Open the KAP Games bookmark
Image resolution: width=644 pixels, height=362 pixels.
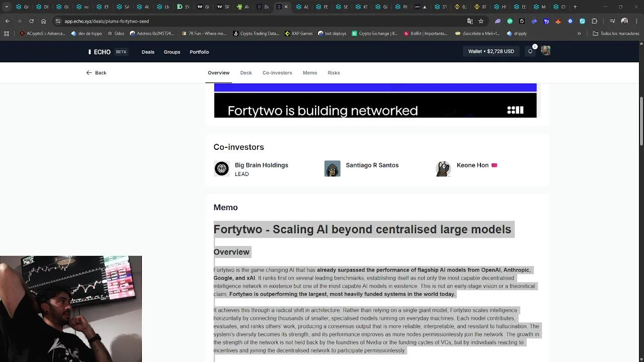(298, 34)
